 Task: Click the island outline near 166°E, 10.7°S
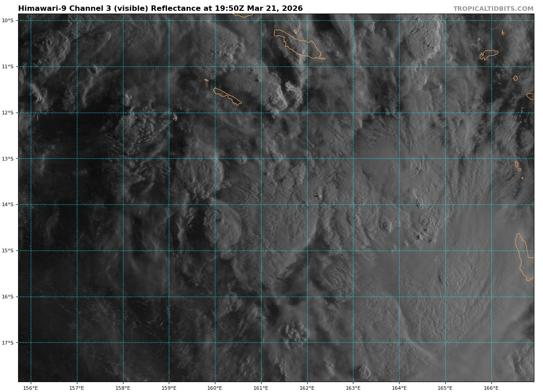point(489,54)
